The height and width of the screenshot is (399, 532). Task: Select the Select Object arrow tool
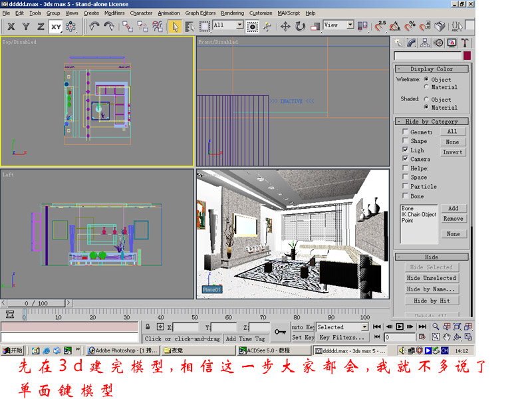[174, 26]
